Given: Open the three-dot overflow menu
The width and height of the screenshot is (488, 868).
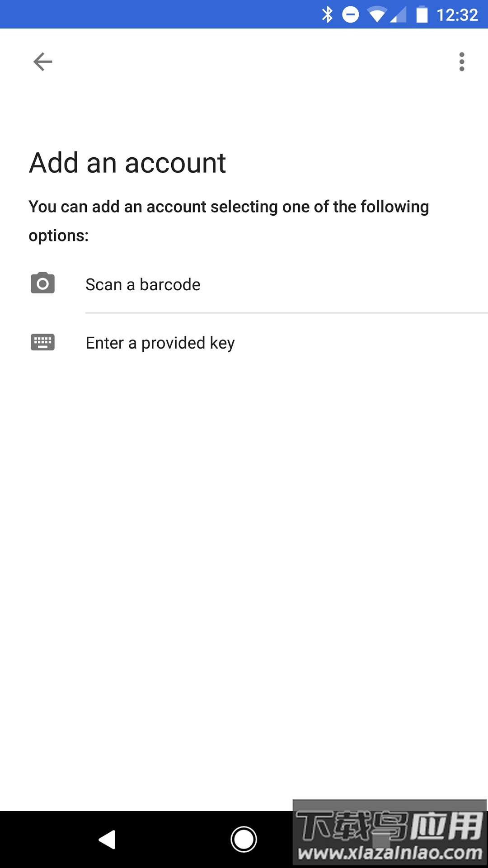Looking at the screenshot, I should (x=461, y=61).
